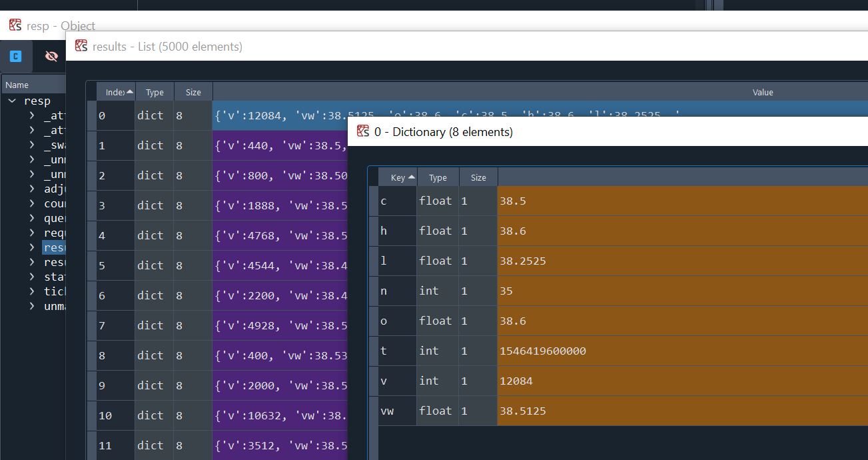Viewport: 868px width, 460px height.
Task: Select value cell starting {'v':4928
Action: tap(280, 325)
